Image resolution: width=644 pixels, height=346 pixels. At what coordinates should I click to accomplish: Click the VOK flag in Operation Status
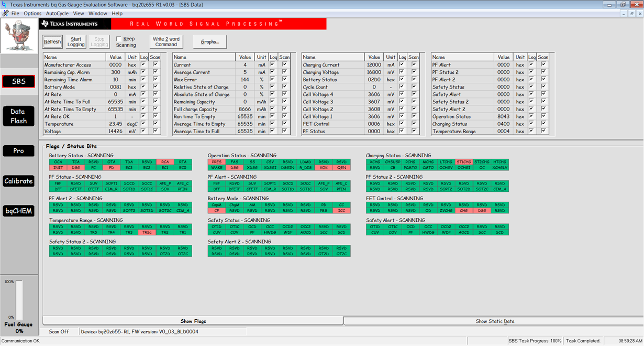tap(324, 167)
